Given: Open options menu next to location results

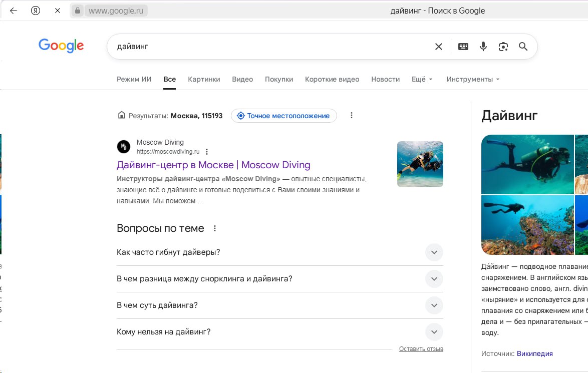Looking at the screenshot, I should (352, 116).
